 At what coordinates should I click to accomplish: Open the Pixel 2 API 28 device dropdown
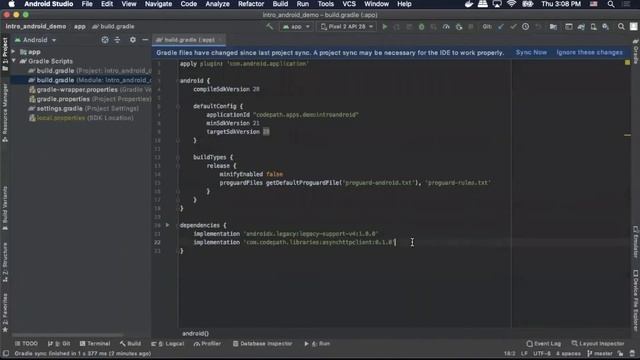tap(347, 27)
